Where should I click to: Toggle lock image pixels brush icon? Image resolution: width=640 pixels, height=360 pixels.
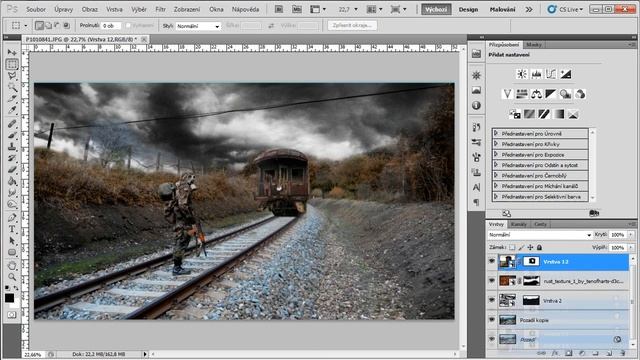[521, 247]
